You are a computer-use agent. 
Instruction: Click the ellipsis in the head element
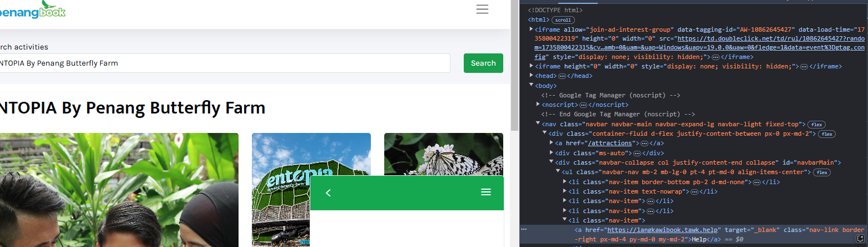(x=562, y=76)
